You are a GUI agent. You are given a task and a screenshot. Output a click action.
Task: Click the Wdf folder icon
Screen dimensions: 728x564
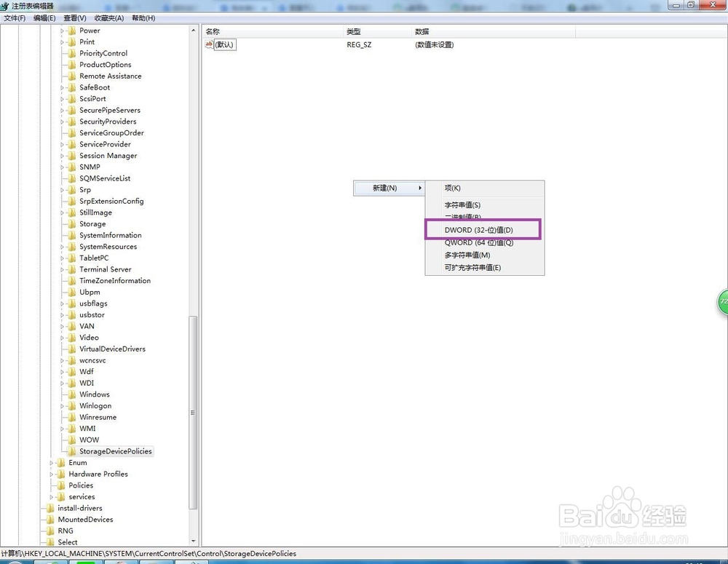71,372
